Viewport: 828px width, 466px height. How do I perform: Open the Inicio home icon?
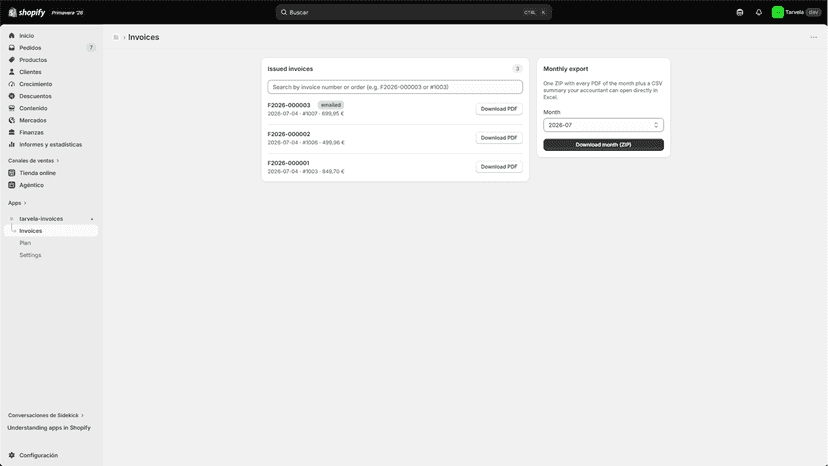12,35
